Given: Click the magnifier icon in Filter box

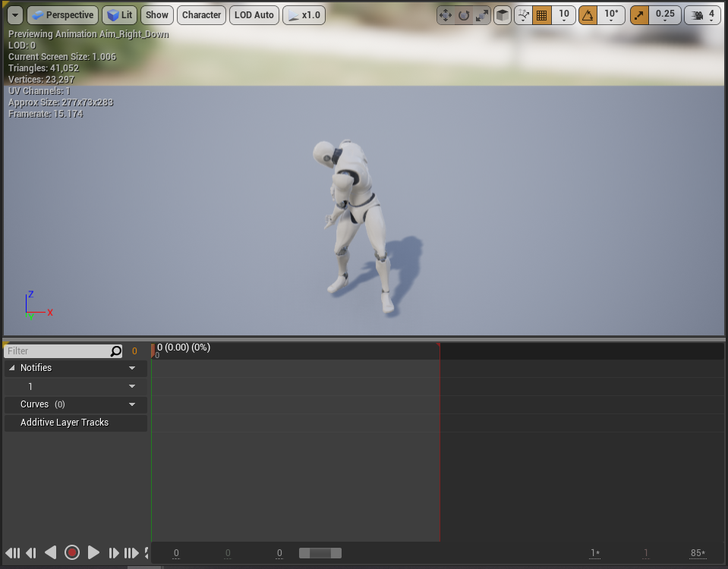Looking at the screenshot, I should (115, 351).
